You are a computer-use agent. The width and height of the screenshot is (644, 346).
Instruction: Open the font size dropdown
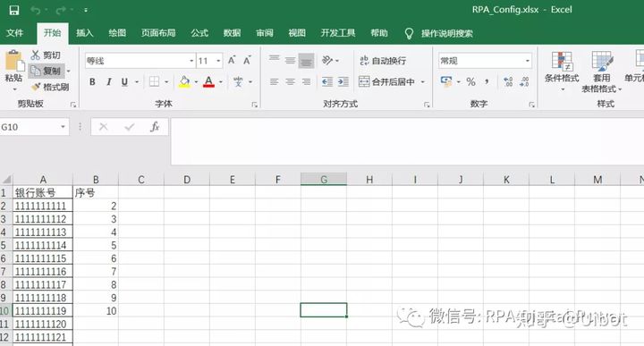[218, 61]
